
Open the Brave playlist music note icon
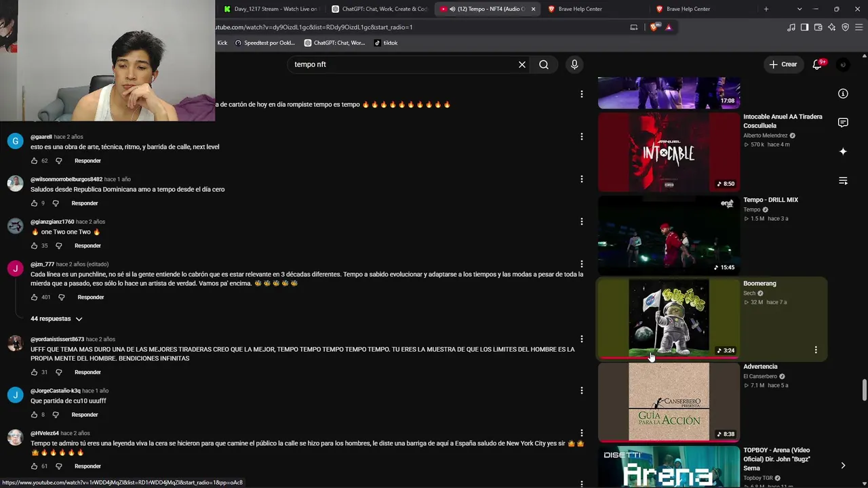791,27
